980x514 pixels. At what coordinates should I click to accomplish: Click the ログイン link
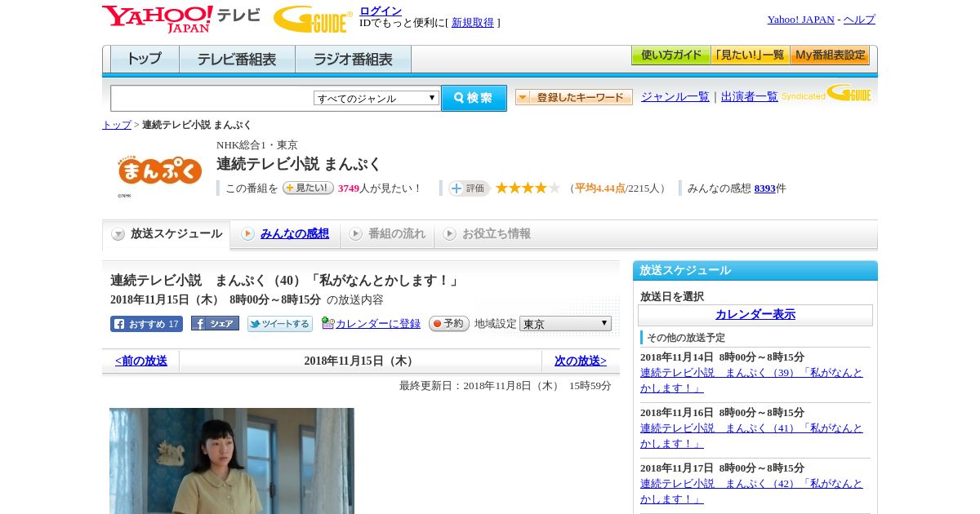(381, 11)
